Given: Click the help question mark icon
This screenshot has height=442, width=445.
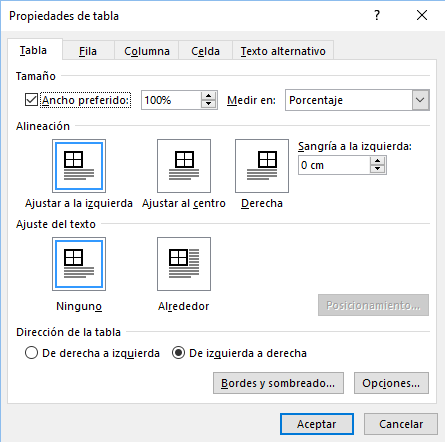Looking at the screenshot, I should pos(377,15).
